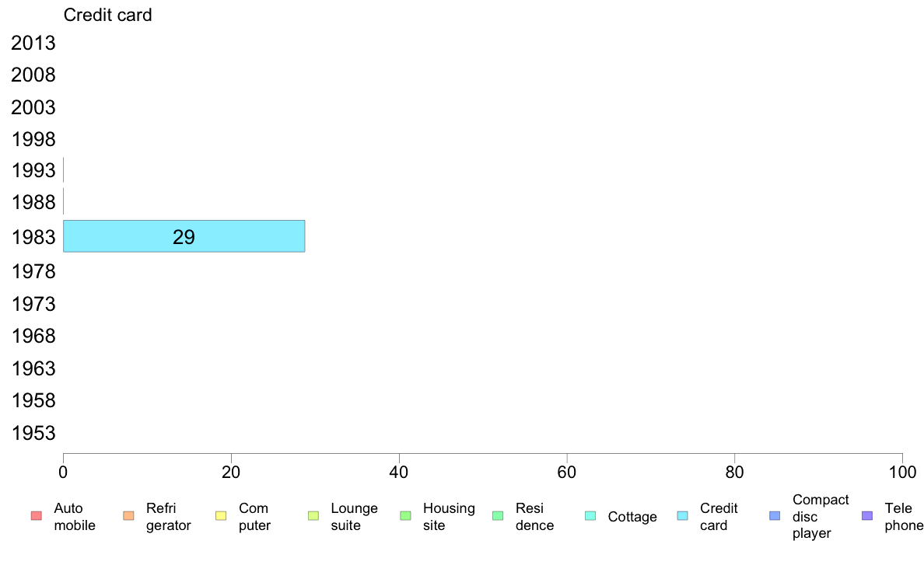Click the Credit card chart title
The height and width of the screenshot is (572, 924).
[x=108, y=15]
